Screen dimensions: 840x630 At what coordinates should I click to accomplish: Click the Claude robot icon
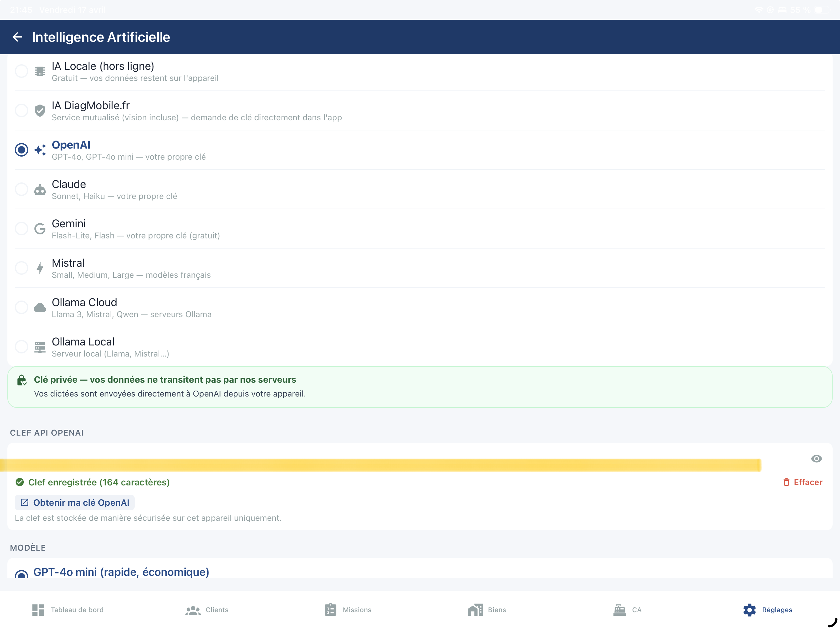click(x=40, y=189)
